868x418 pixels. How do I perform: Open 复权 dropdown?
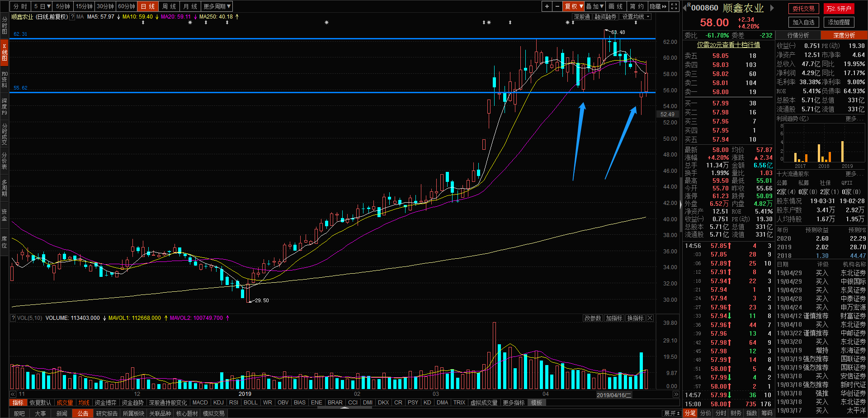point(574,6)
